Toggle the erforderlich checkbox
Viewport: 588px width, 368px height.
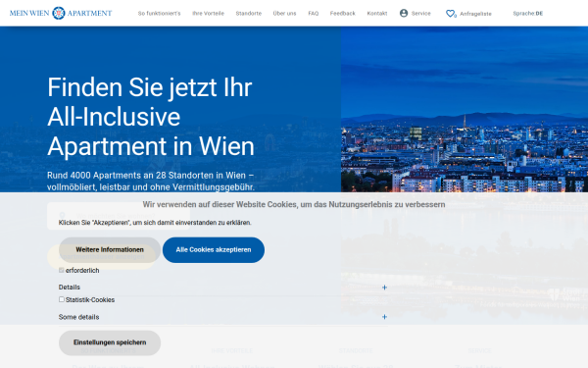[x=62, y=270]
